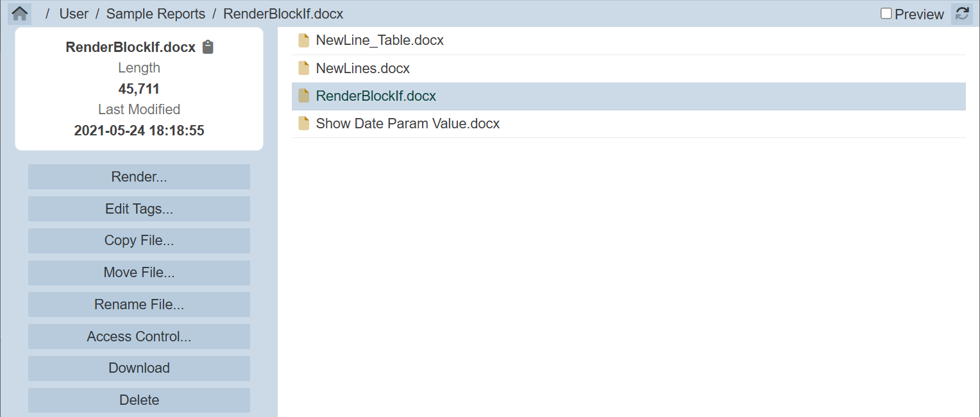Click the Copy File button

139,241
